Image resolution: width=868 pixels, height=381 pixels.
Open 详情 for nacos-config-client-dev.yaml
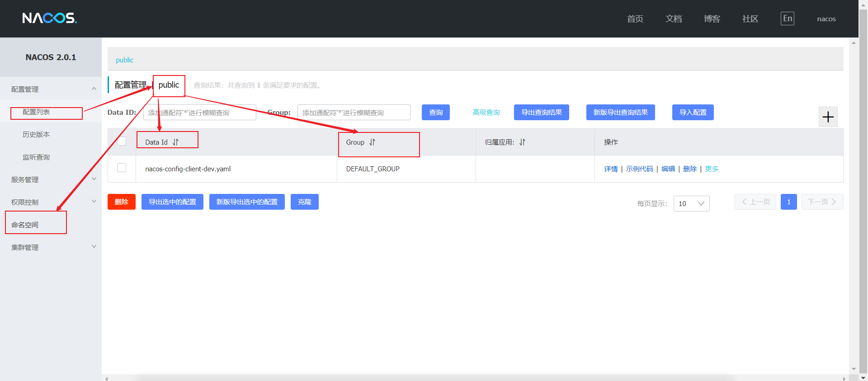pos(611,169)
